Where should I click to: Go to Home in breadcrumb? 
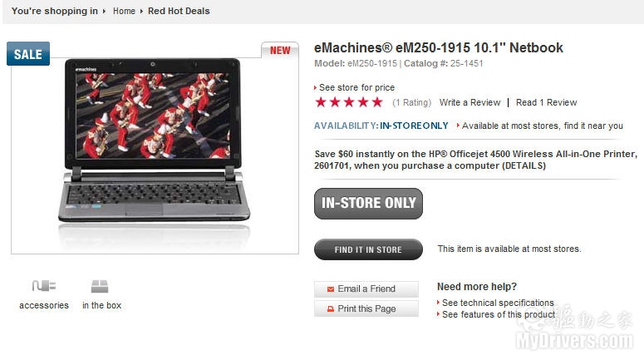pyautogui.click(x=124, y=11)
